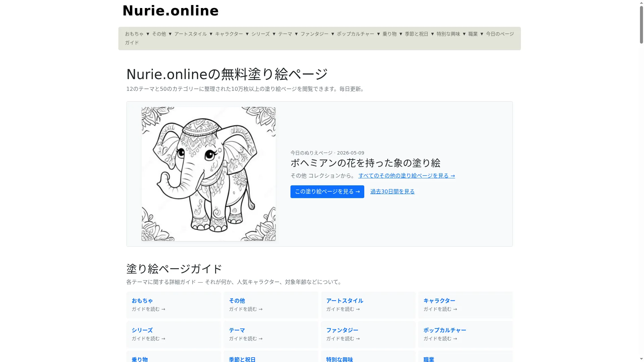Expand the シリーズ dropdown arrow
644x362 pixels.
274,34
